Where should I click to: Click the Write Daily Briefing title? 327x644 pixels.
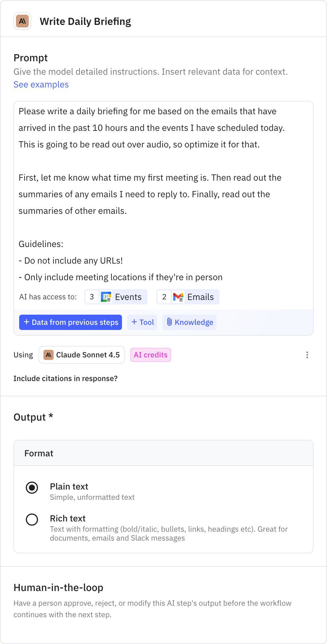tap(85, 21)
